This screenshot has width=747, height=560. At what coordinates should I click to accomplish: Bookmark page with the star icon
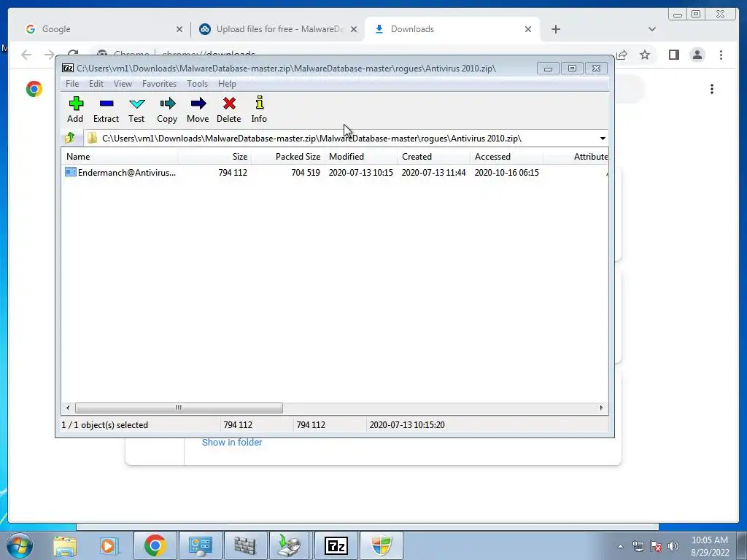[x=645, y=55]
